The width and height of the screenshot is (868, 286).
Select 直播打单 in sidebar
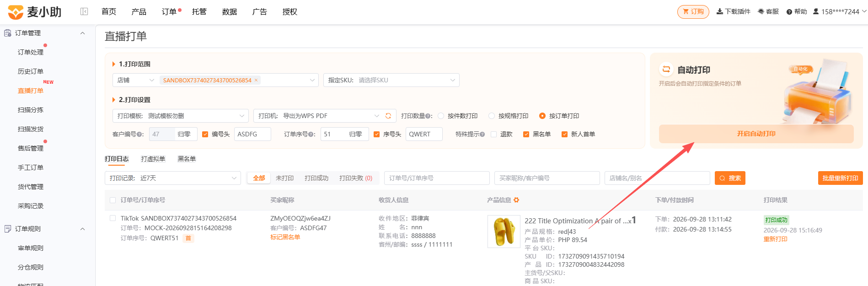[31, 91]
